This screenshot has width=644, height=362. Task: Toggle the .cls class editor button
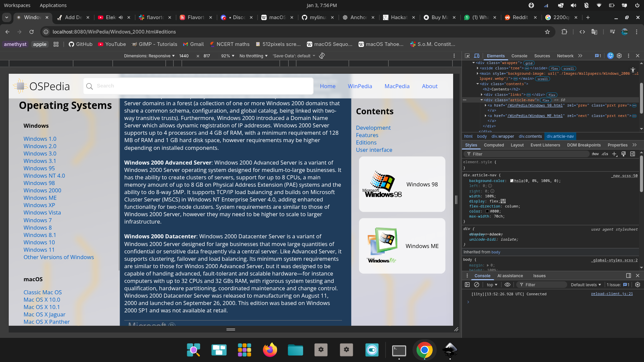click(605, 154)
